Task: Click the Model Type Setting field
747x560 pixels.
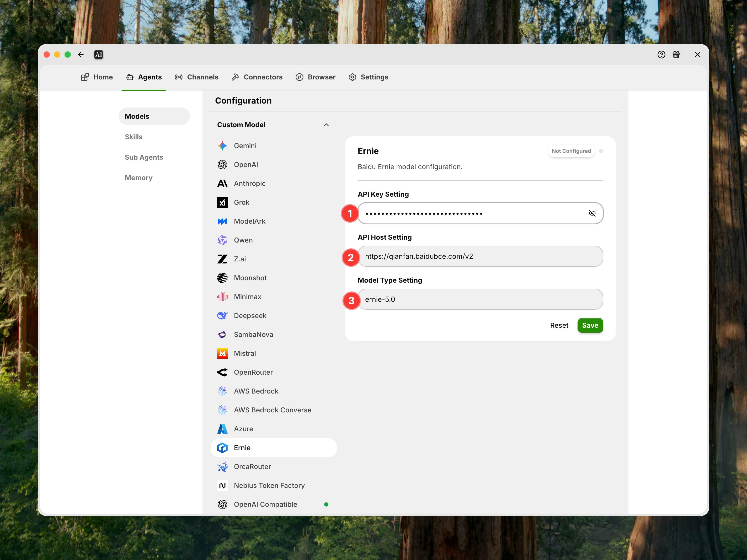Action: [x=480, y=299]
